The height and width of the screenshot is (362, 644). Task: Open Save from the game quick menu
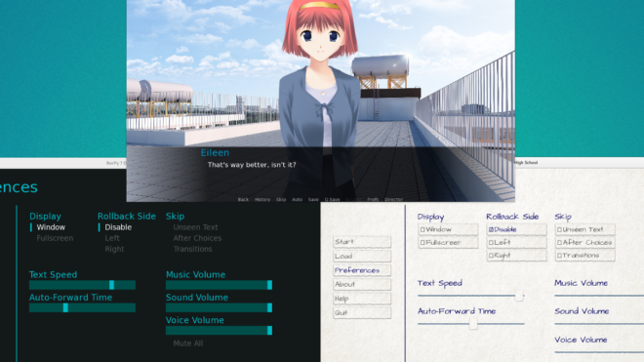(x=313, y=200)
